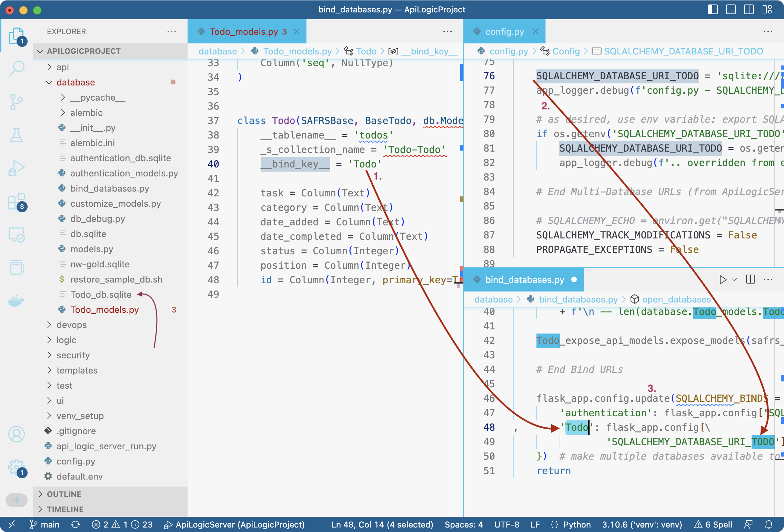Screen dimensions: 784x532
Task: Open Remote Explorer view icon
Action: (17, 235)
